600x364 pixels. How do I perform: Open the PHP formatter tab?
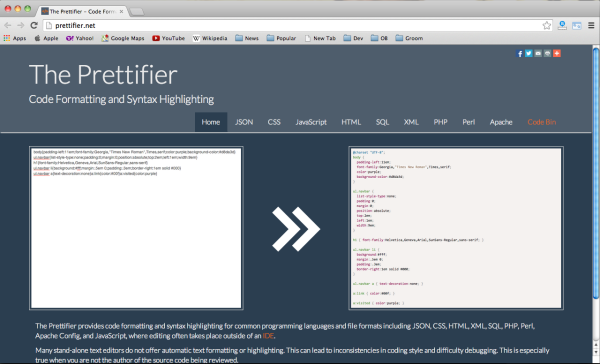pos(440,122)
